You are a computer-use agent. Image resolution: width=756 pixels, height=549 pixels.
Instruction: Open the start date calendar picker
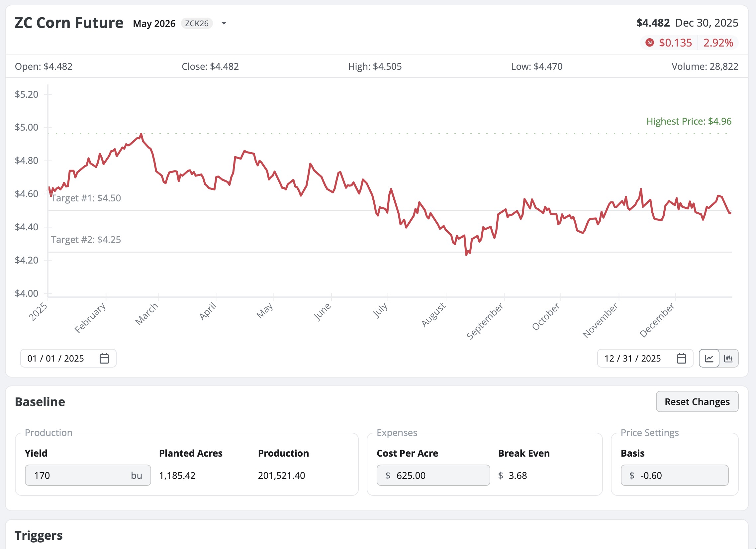tap(104, 358)
